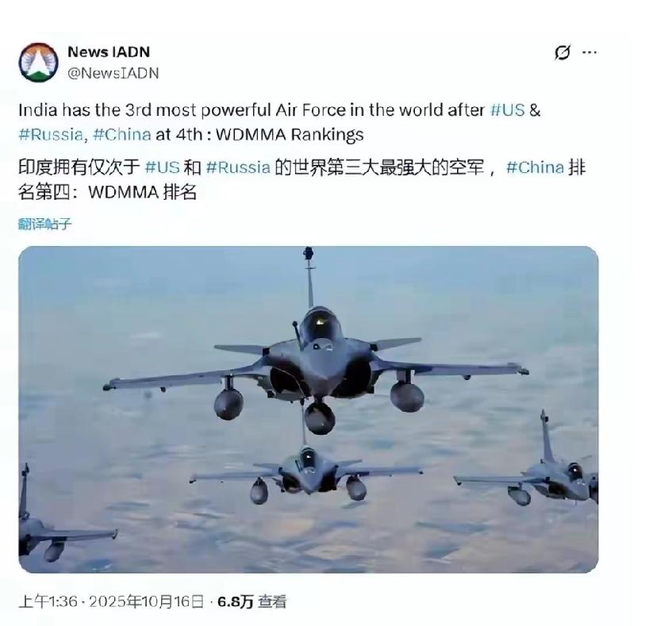Screen dimensions: 672x626
Task: Open the News IADN profile avatar
Action: (38, 62)
